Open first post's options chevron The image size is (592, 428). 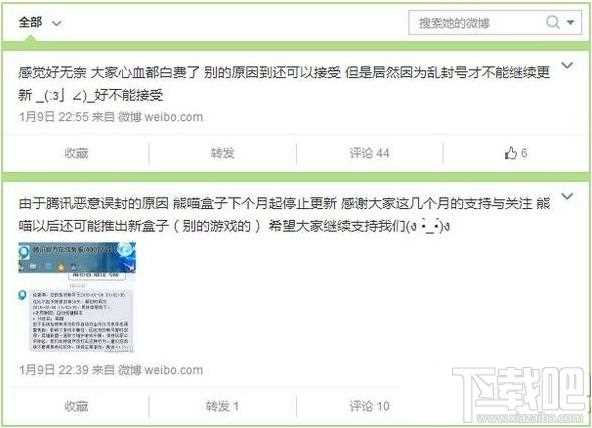[567, 65]
